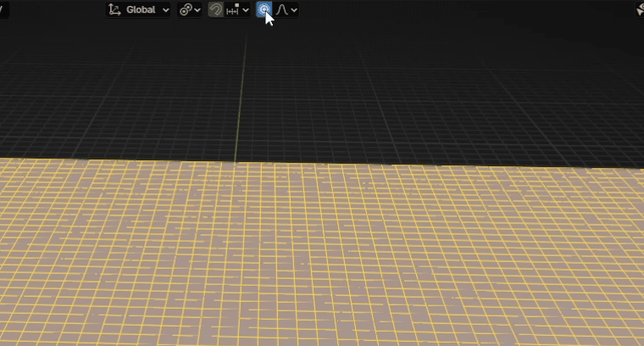The width and height of the screenshot is (644, 346).
Task: Click the 'Global' orientation text label
Action: (x=141, y=10)
